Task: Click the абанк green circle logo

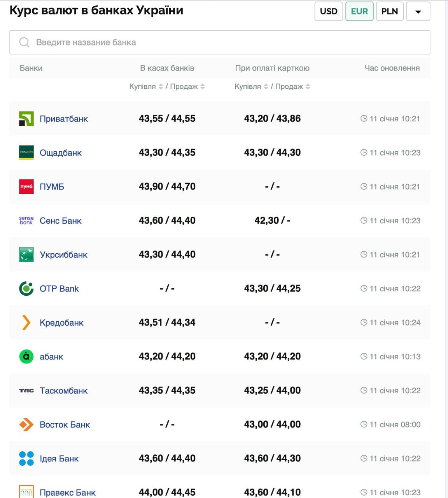Action: (26, 356)
